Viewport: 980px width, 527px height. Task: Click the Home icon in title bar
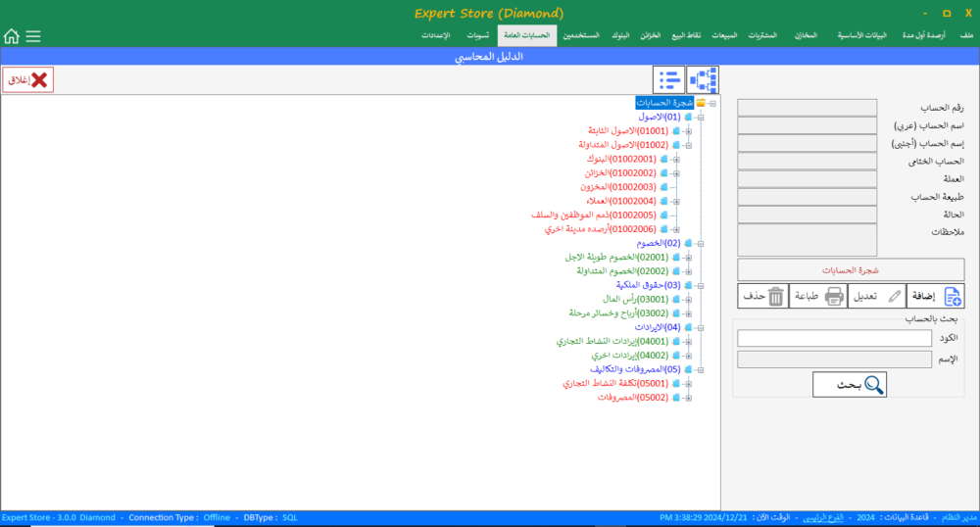[x=11, y=36]
